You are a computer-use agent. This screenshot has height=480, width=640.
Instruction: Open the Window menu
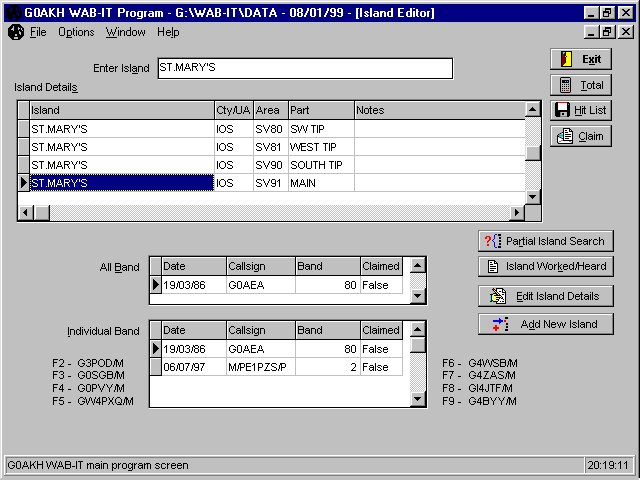coord(125,32)
